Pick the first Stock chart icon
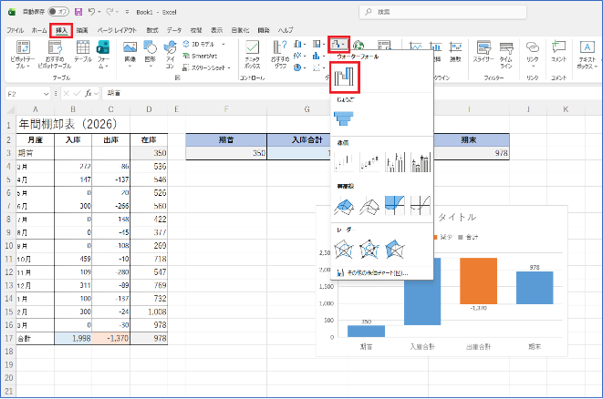The width and height of the screenshot is (603, 399). tap(343, 161)
